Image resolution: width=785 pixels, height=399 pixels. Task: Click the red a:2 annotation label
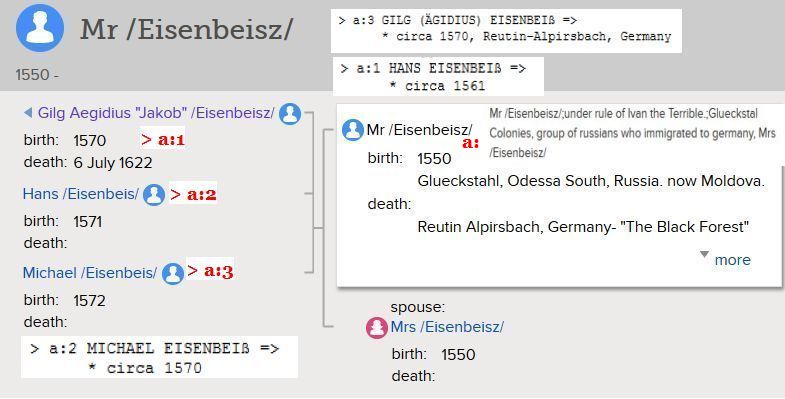tap(193, 194)
